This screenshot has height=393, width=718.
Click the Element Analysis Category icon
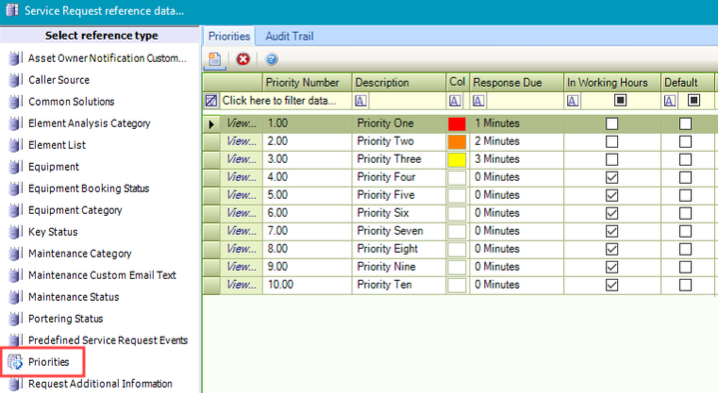pos(15,123)
